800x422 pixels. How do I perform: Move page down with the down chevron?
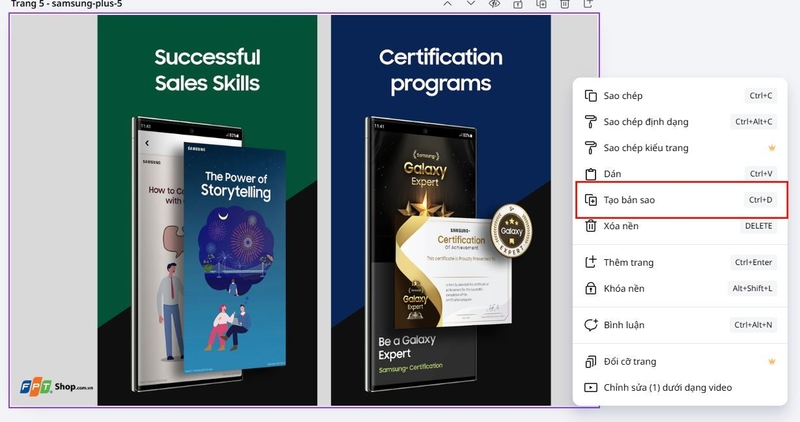coord(471,4)
